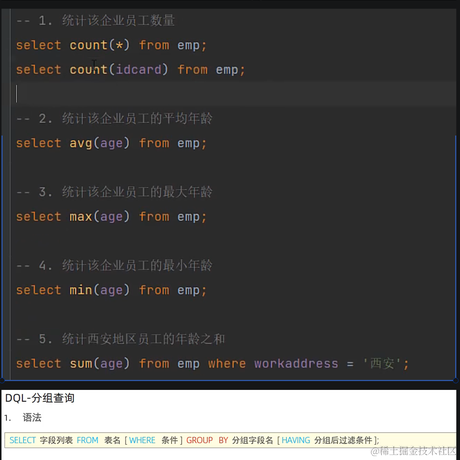The image size is (460, 460).
Task: Click the comment '-- 5. 统计西安地区员工的年龄之和'
Action: tap(120, 339)
